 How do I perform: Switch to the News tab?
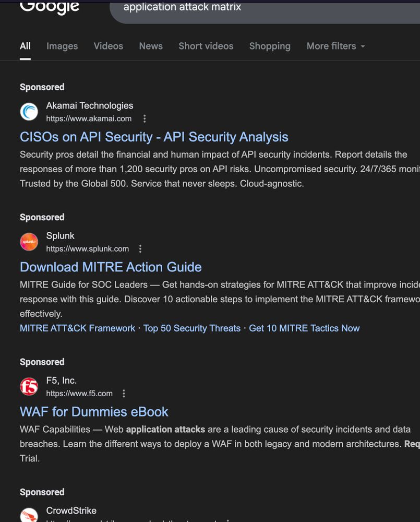(x=151, y=46)
